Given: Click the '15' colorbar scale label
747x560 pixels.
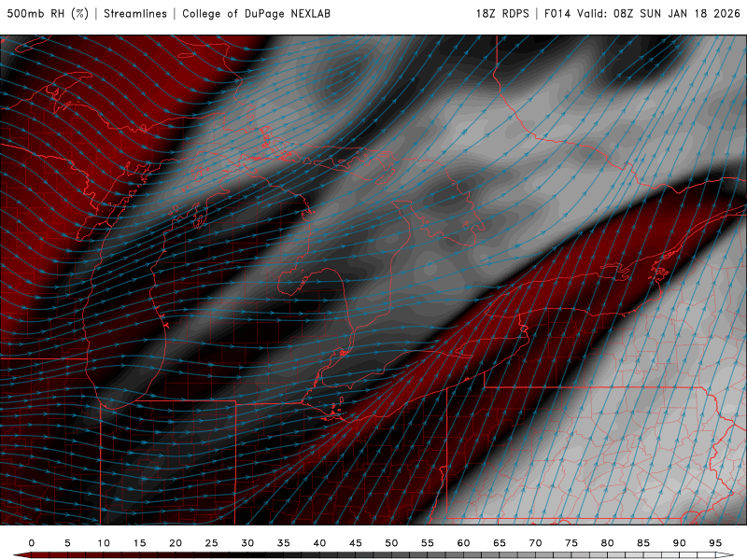Looking at the screenshot, I should [x=139, y=543].
